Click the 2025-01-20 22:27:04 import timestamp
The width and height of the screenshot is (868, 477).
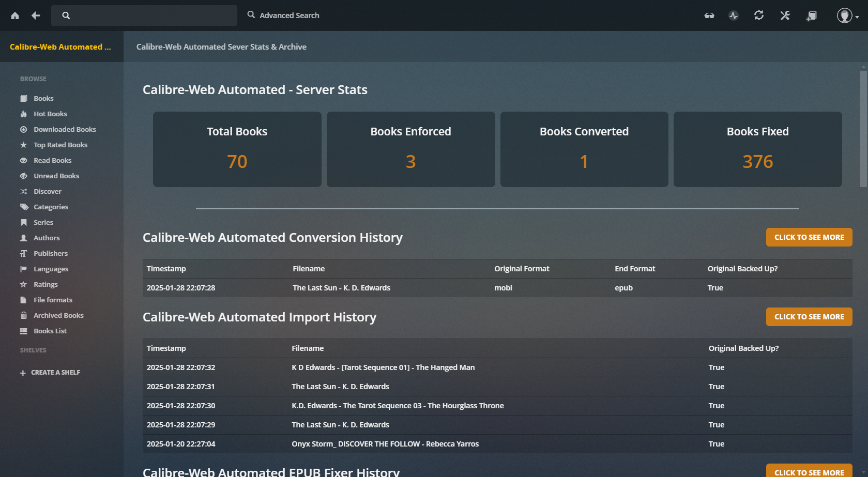pos(181,444)
